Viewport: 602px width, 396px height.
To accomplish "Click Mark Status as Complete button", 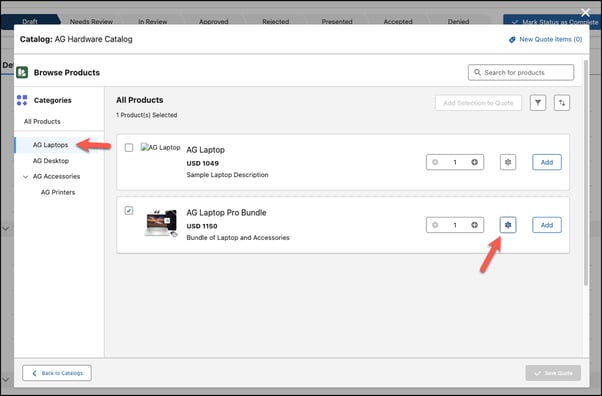I will [552, 22].
